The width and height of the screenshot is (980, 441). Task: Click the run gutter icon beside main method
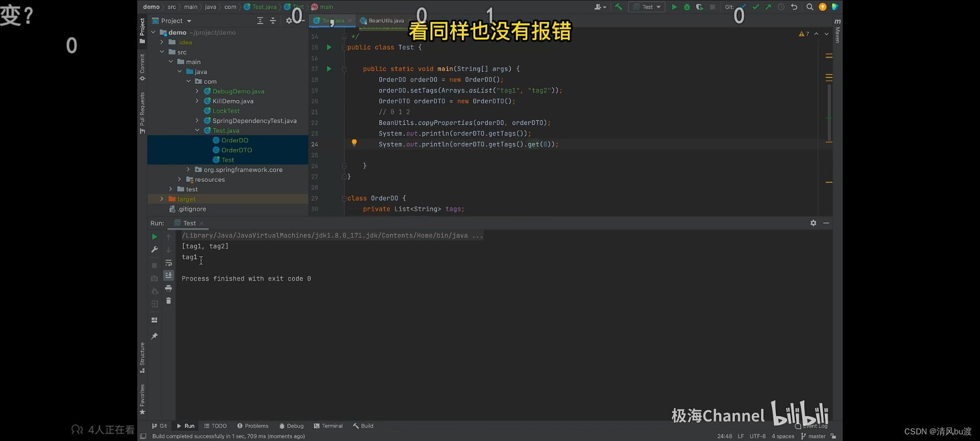pyautogui.click(x=329, y=68)
